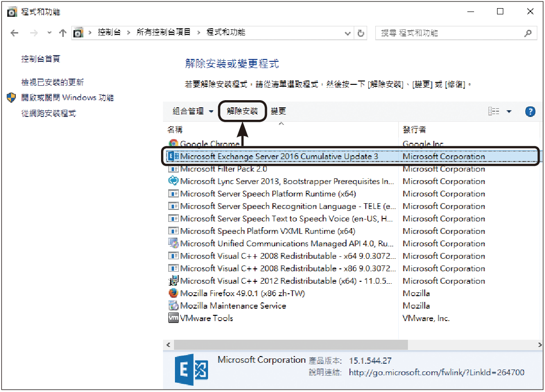The height and width of the screenshot is (392, 545).
Task: Click the 變更 toolbar button
Action: click(278, 111)
